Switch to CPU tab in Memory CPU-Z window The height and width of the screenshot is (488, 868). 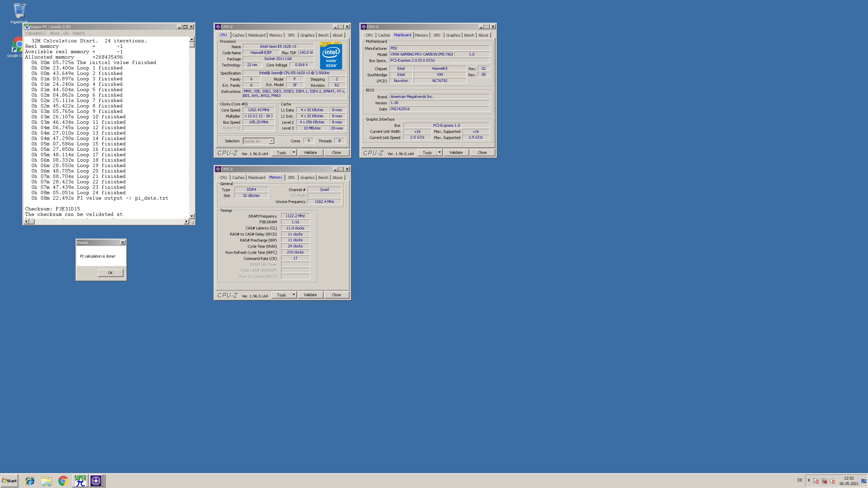(223, 178)
